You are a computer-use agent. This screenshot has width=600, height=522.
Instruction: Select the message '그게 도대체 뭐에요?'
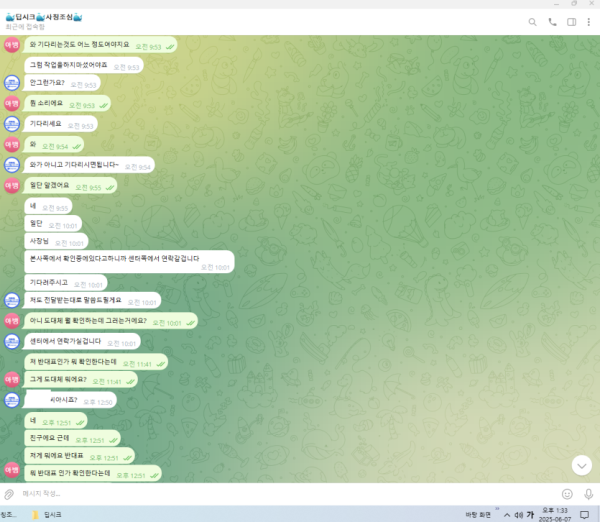81,380
